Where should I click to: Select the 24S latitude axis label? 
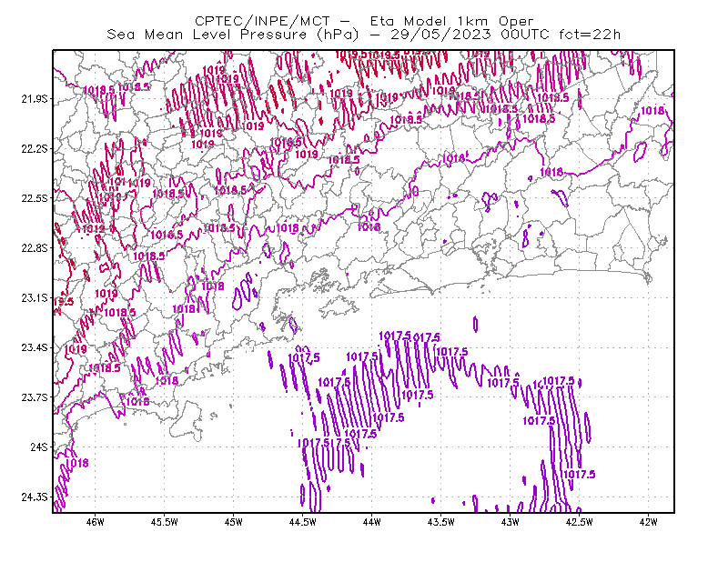pos(39,447)
